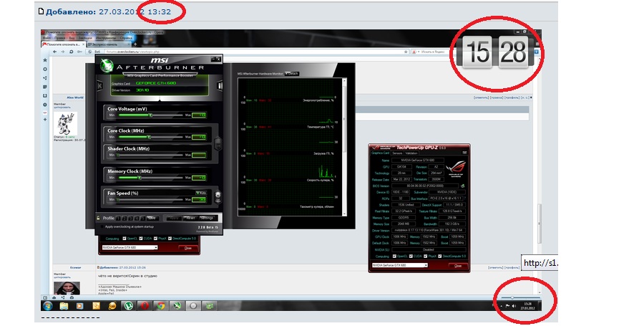The height and width of the screenshot is (326, 644).
Task: Reload the page with Opera's reload icon
Action: tap(71, 52)
